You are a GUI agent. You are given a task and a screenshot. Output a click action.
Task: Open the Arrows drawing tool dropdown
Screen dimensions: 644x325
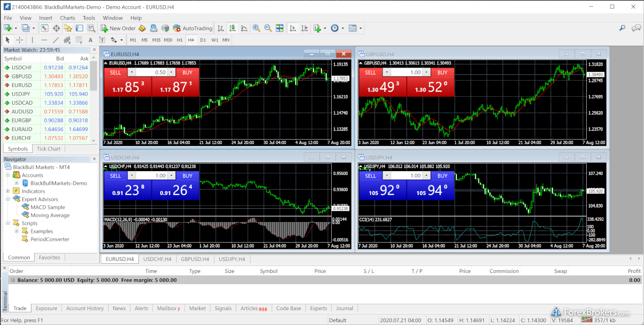coord(121,40)
